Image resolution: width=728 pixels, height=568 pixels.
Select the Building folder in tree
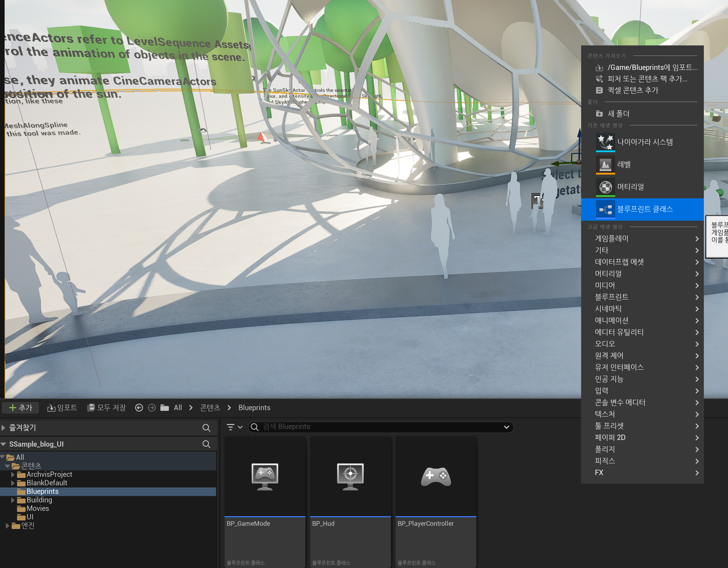(x=39, y=500)
